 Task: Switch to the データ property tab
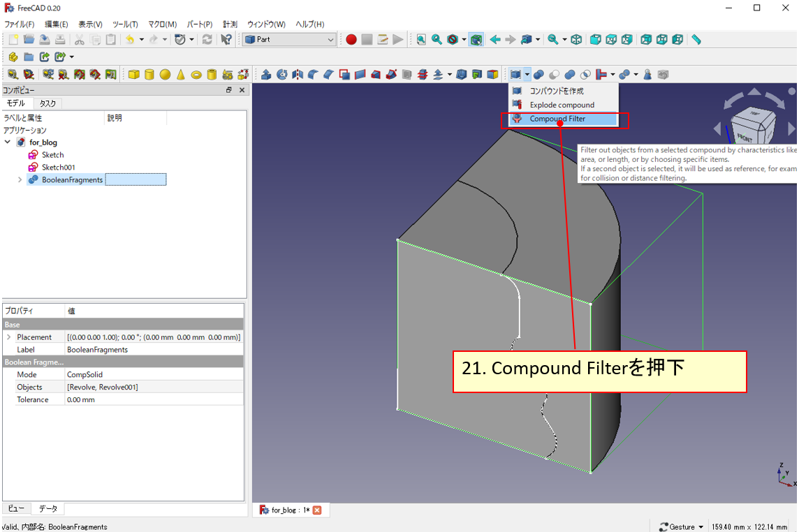click(48, 508)
